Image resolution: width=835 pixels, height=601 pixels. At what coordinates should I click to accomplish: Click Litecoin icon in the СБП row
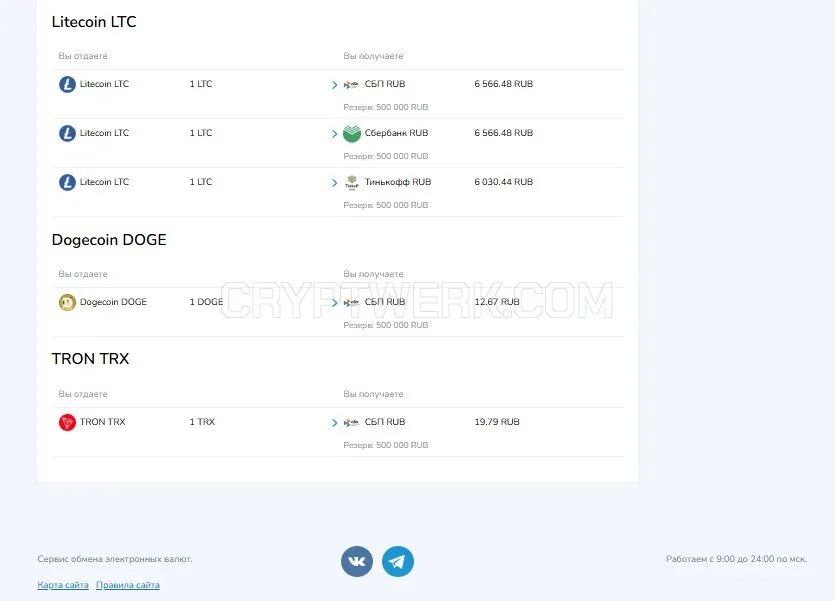pos(67,84)
